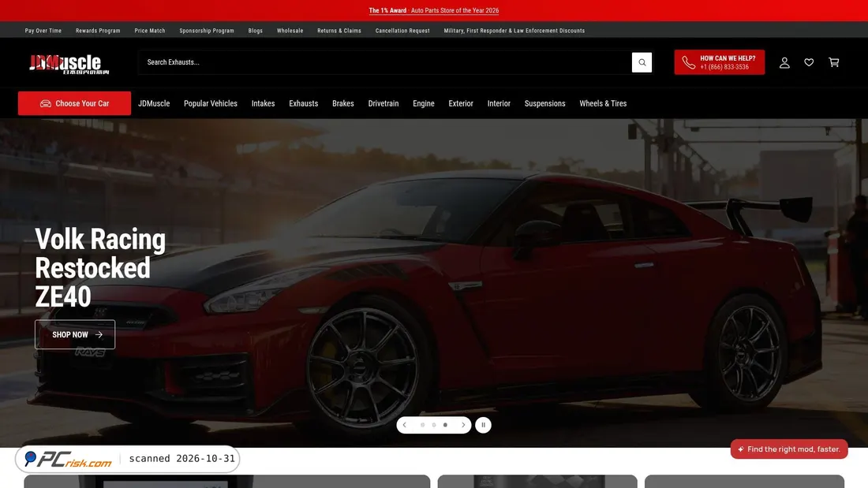868x488 pixels.
Task: Open the Drivetrain menu
Action: point(383,103)
